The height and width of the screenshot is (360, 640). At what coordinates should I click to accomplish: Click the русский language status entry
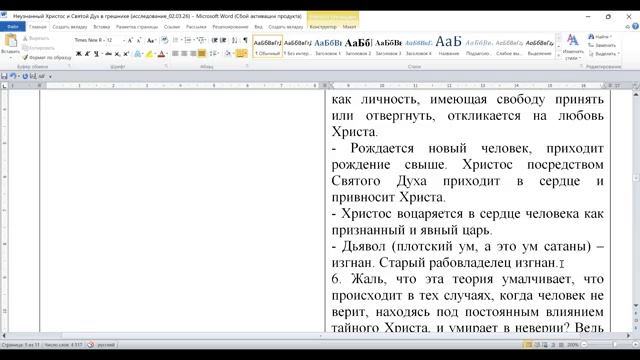106,345
